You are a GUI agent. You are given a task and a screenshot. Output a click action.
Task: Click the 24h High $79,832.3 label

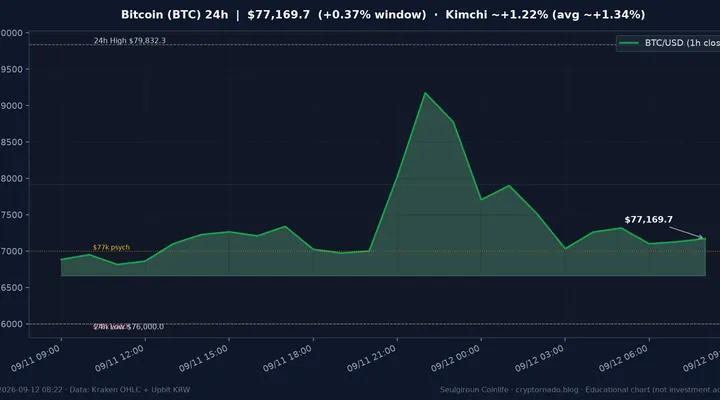(x=129, y=40)
